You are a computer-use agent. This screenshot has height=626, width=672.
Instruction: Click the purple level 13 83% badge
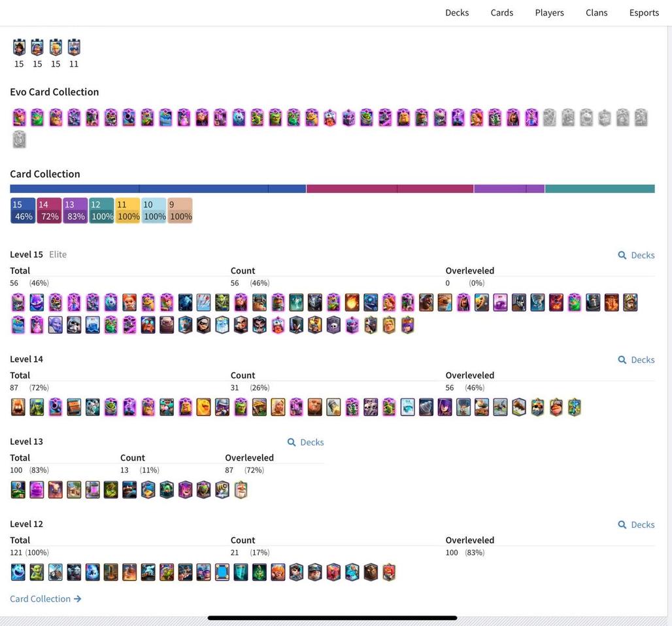tap(75, 211)
